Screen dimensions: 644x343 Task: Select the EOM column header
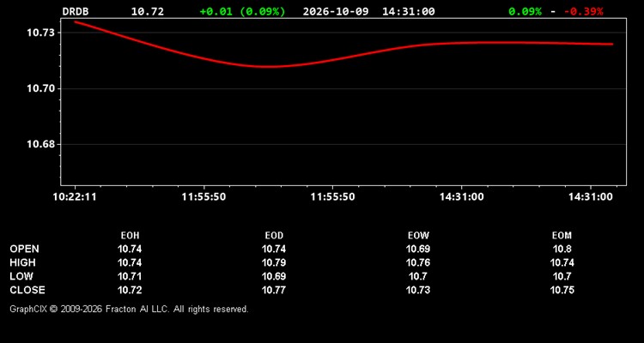pyautogui.click(x=562, y=236)
